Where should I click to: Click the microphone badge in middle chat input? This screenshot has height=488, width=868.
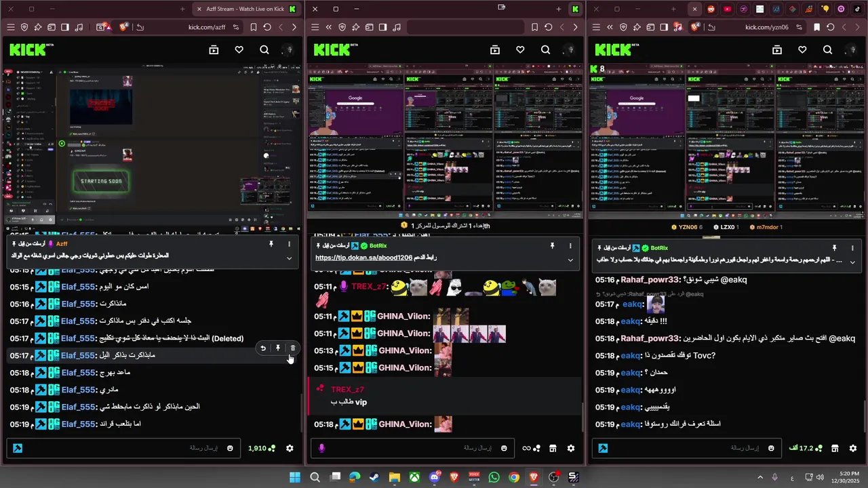[x=321, y=448]
